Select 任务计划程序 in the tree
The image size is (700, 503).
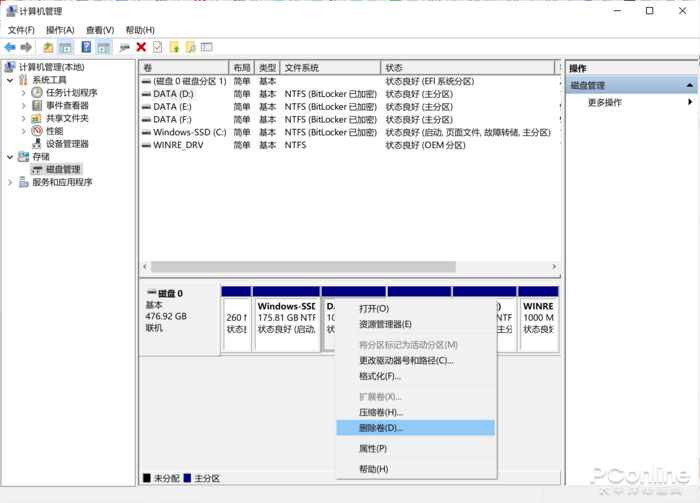click(71, 93)
